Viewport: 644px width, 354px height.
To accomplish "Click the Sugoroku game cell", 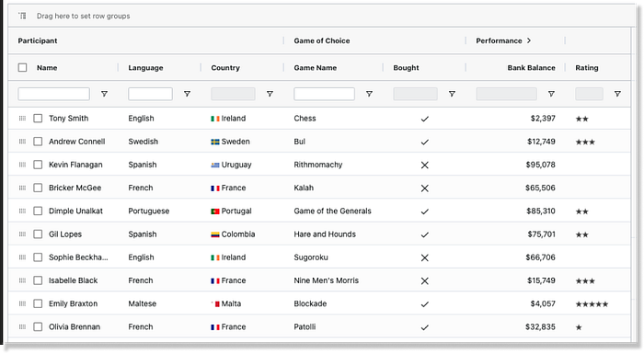I will pyautogui.click(x=311, y=257).
